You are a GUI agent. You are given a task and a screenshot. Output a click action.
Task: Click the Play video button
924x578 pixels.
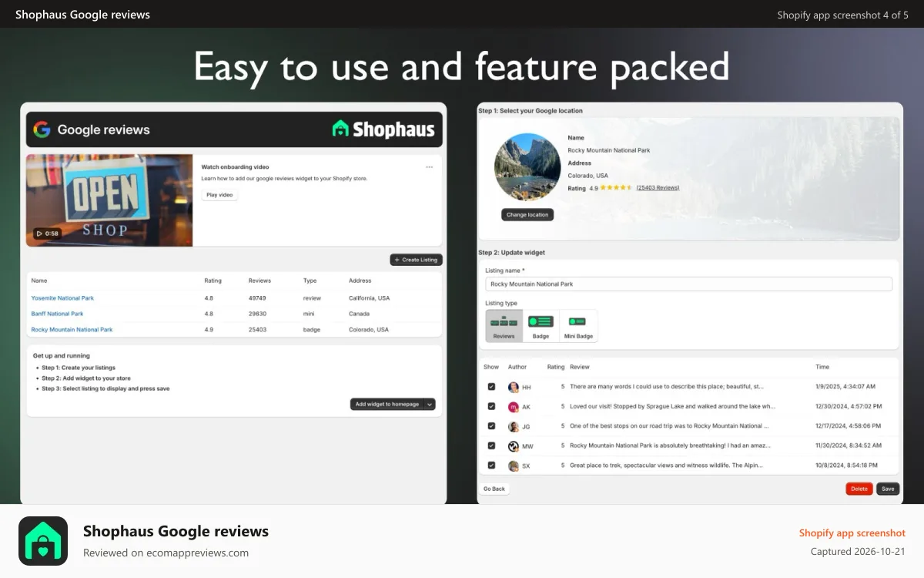click(219, 195)
